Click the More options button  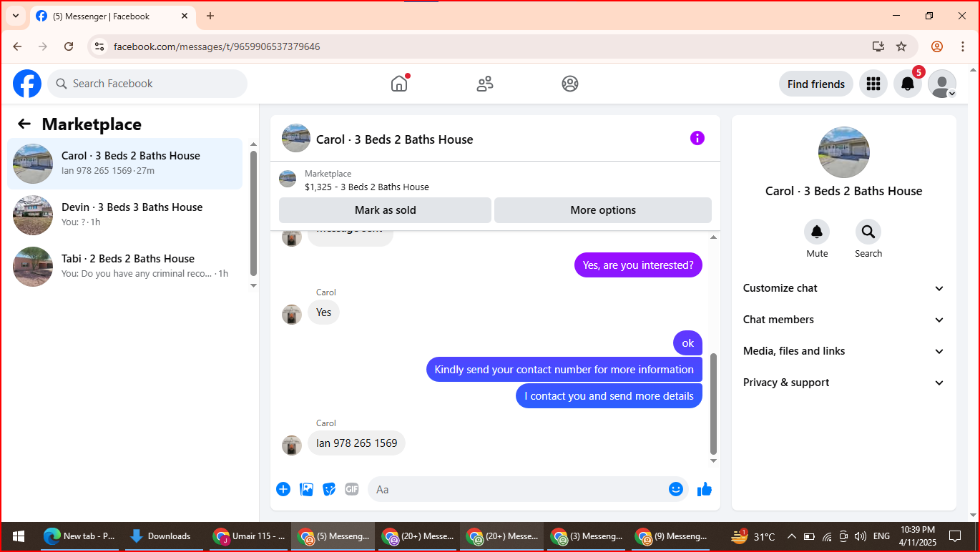603,210
